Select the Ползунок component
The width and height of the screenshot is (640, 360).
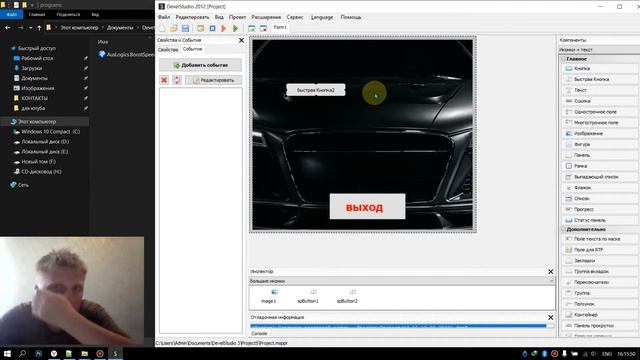click(x=600, y=304)
